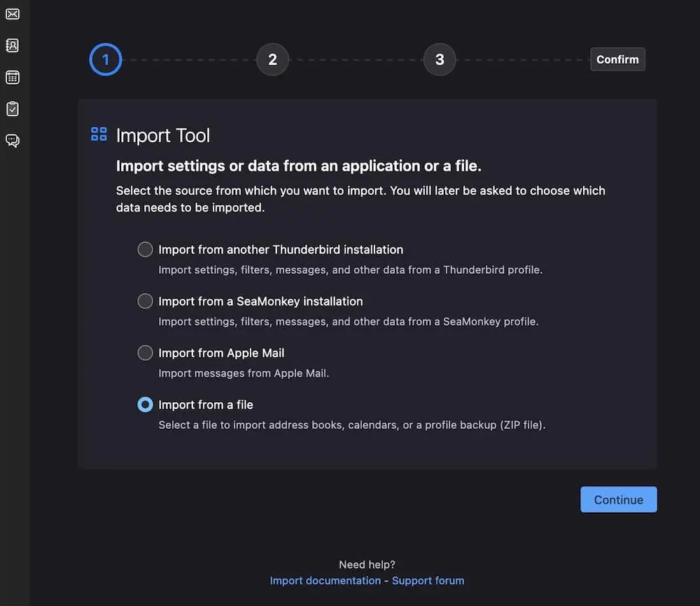Screen dimensions: 700x606
Task: Open the Support forum link
Action: coord(428,580)
